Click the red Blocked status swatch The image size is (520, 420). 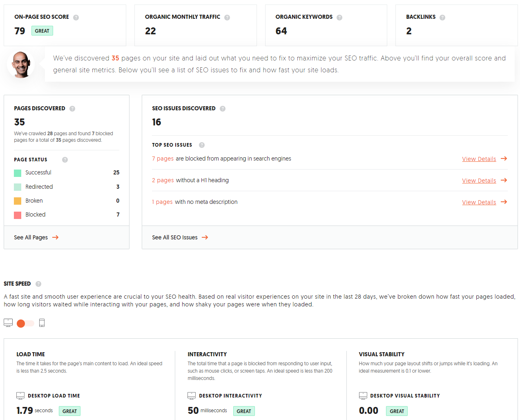coord(18,215)
